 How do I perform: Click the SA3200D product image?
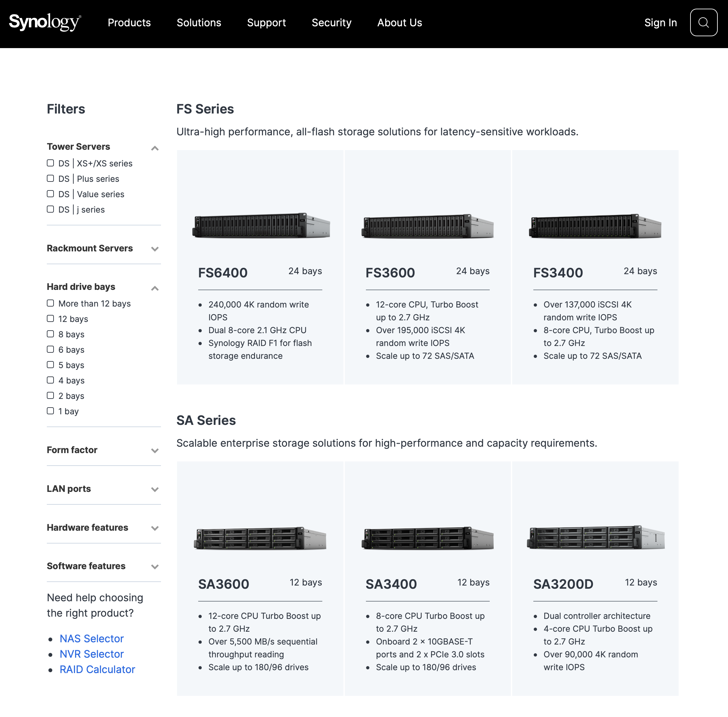click(596, 537)
